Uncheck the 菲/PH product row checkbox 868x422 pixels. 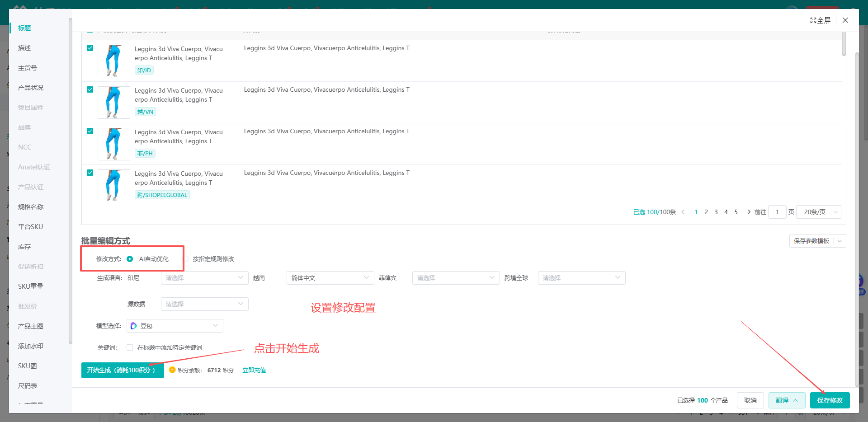pos(90,131)
